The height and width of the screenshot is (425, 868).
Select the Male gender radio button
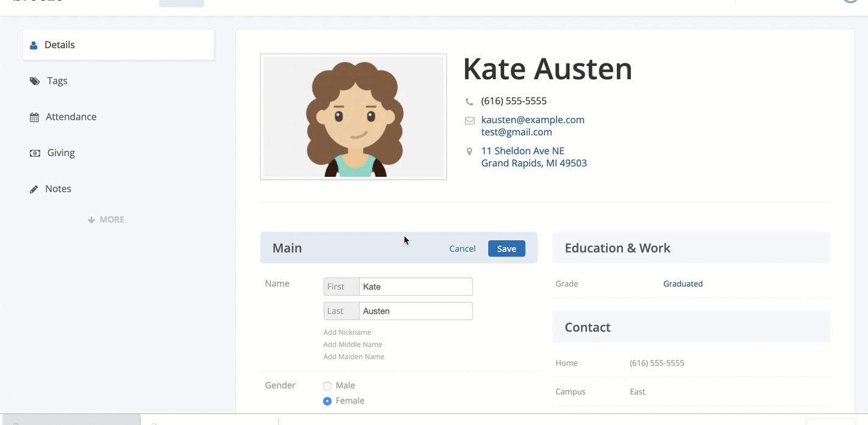pyautogui.click(x=327, y=386)
